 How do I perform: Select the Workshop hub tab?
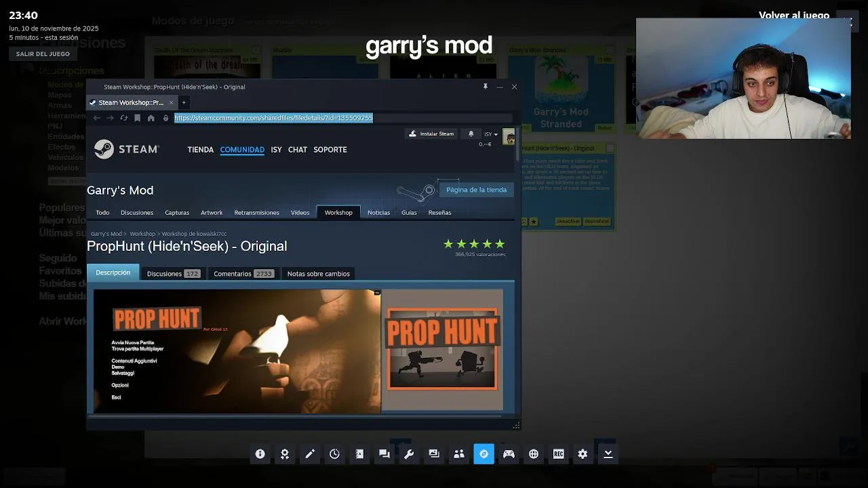[x=338, y=213]
